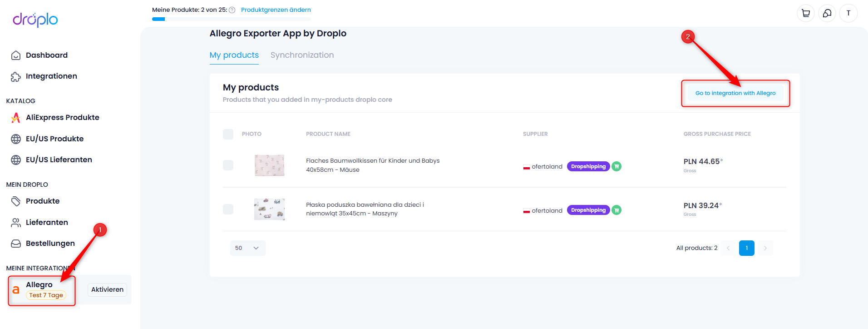Open the Maszyny pillow product thumbnail
The width and height of the screenshot is (868, 329).
(x=270, y=209)
